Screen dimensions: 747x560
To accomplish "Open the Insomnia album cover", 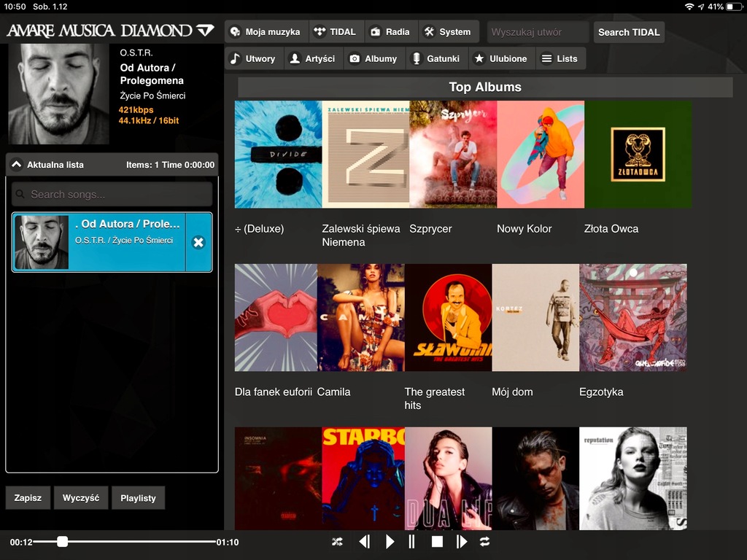I will point(278,478).
